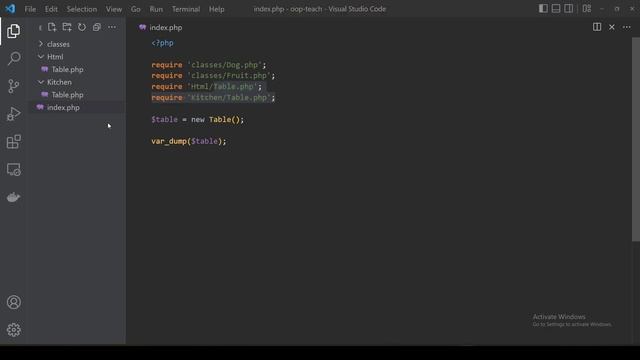Image resolution: width=640 pixels, height=360 pixels.
Task: Close the index.php editor with the X
Action: [611, 27]
